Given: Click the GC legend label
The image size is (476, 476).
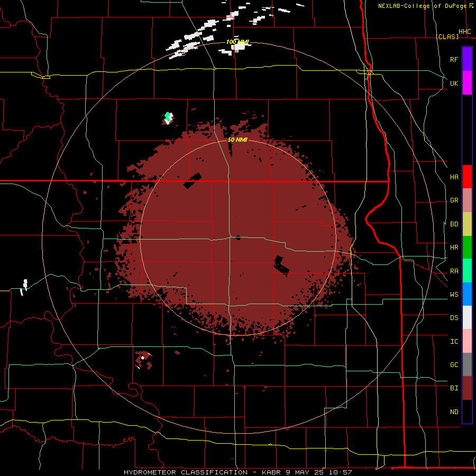Looking at the screenshot, I should click(454, 365).
